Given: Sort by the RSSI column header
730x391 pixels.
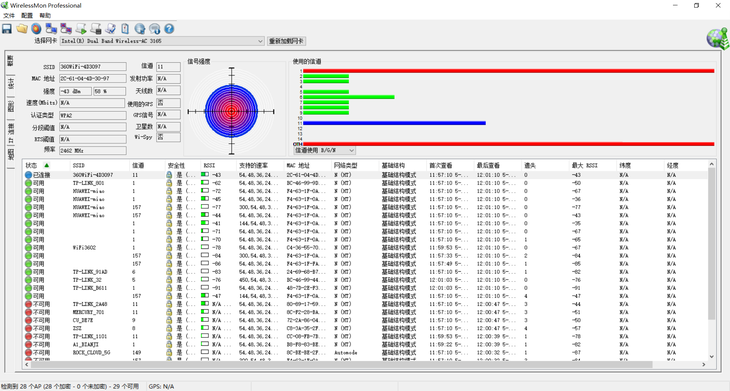Looking at the screenshot, I should 218,165.
